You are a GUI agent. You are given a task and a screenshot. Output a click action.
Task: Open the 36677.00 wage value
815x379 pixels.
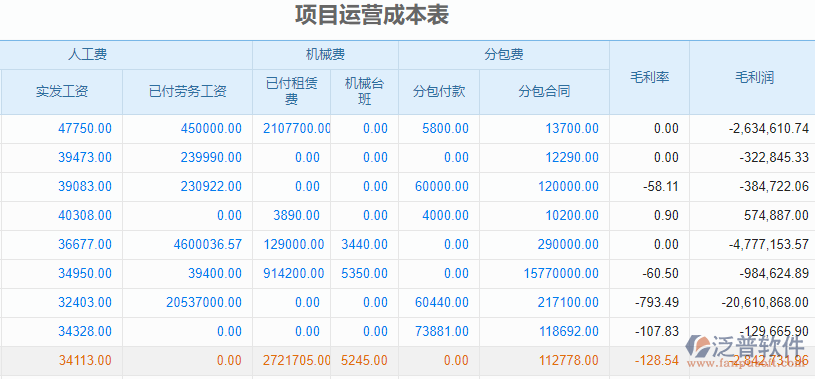pyautogui.click(x=85, y=244)
